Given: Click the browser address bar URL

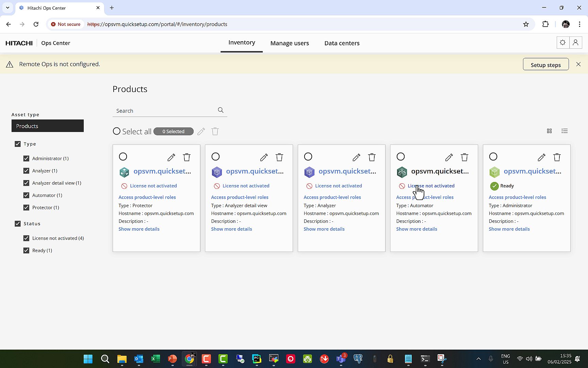Looking at the screenshot, I should (x=157, y=24).
